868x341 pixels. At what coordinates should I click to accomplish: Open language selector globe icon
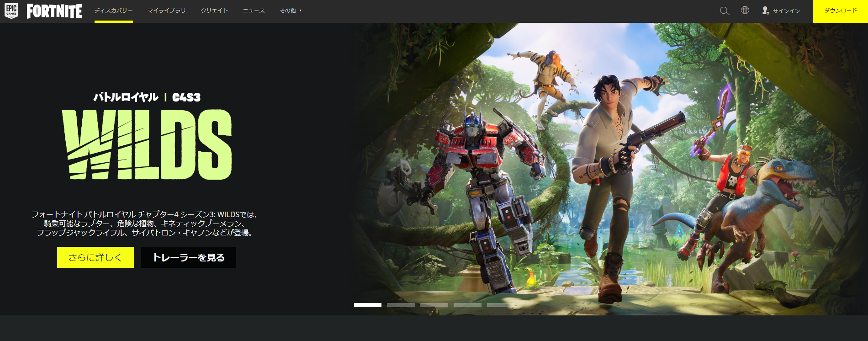point(745,11)
